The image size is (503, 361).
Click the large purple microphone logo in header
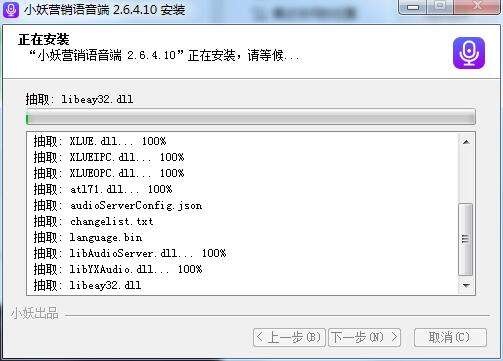[x=469, y=53]
